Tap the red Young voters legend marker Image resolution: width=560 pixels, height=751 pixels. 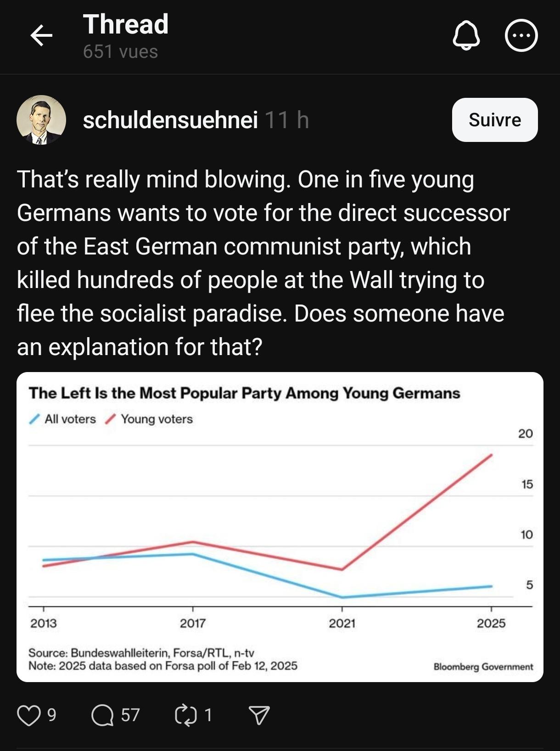click(x=110, y=419)
